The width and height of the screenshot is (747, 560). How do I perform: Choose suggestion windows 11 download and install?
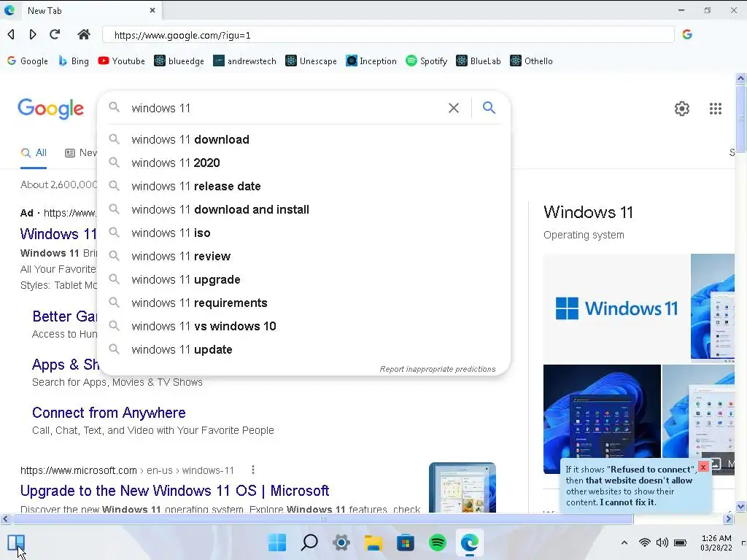303,209
